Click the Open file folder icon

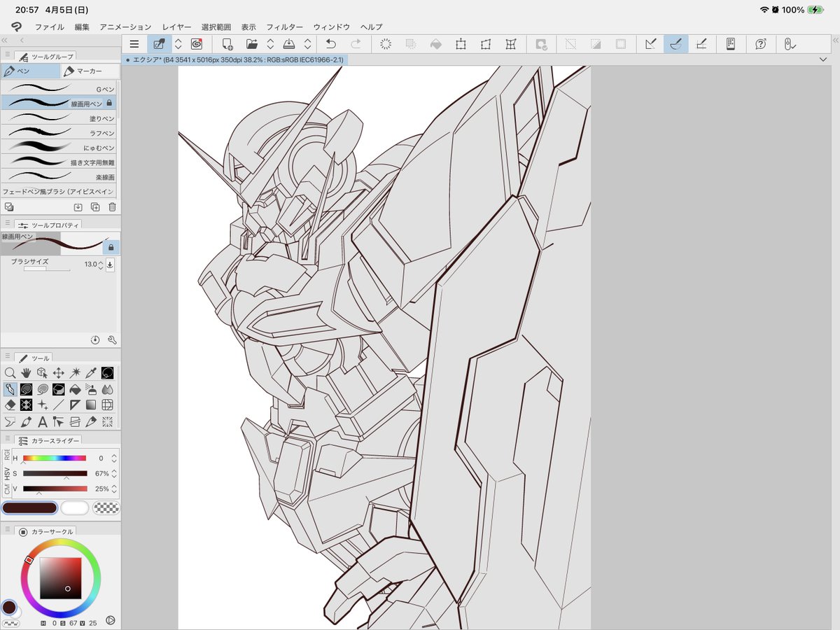tap(252, 44)
